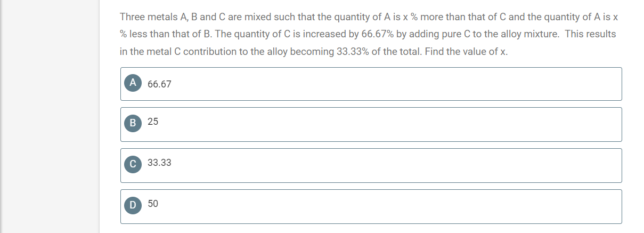Select the circular A badge icon
Screen dimensions: 644x233
pos(133,83)
